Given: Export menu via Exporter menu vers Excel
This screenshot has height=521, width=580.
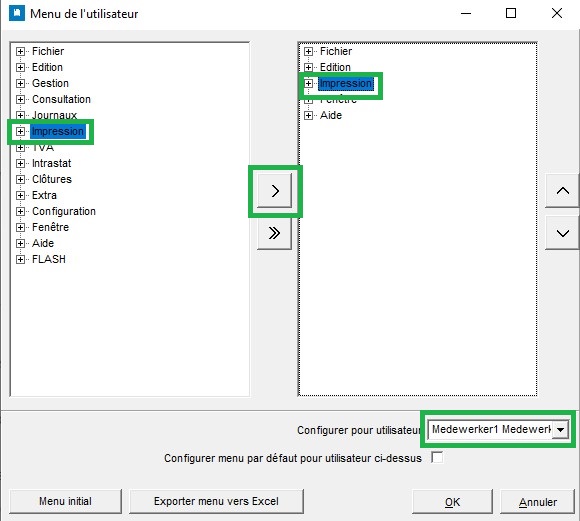Looking at the screenshot, I should coord(216,501).
